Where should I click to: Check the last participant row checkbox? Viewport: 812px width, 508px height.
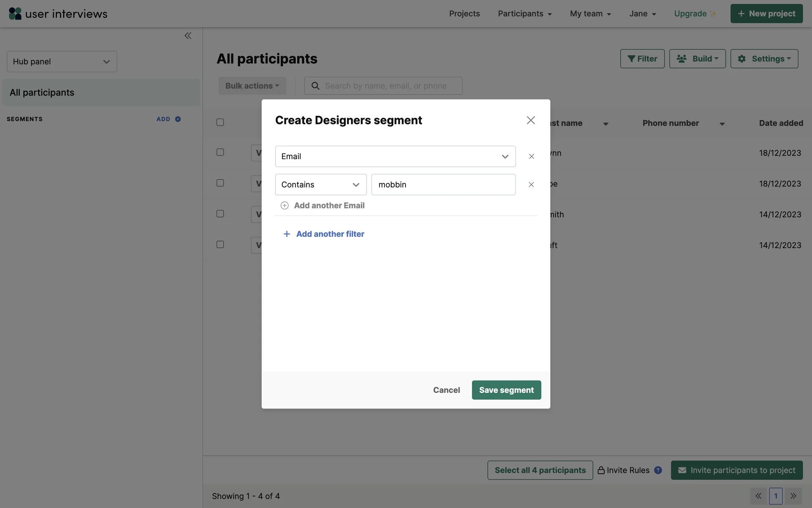220,245
